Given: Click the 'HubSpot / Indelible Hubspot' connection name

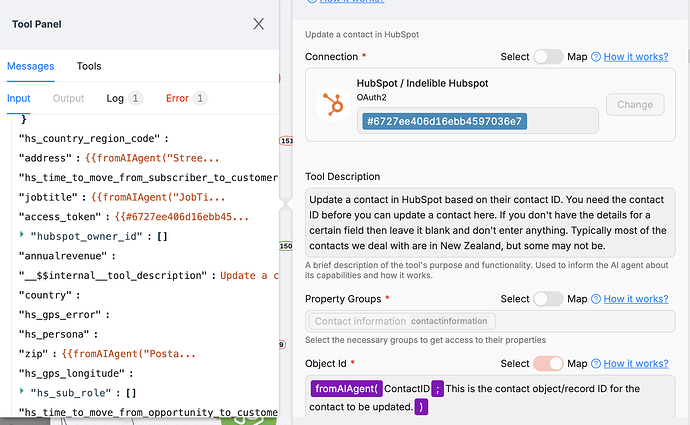Looking at the screenshot, I should (422, 83).
